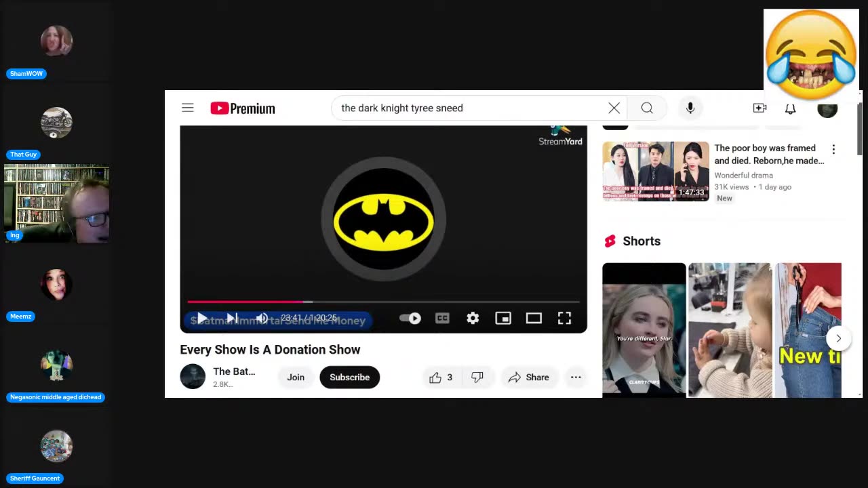This screenshot has width=868, height=488.
Task: Select participant Meemz avatar
Action: (x=56, y=285)
